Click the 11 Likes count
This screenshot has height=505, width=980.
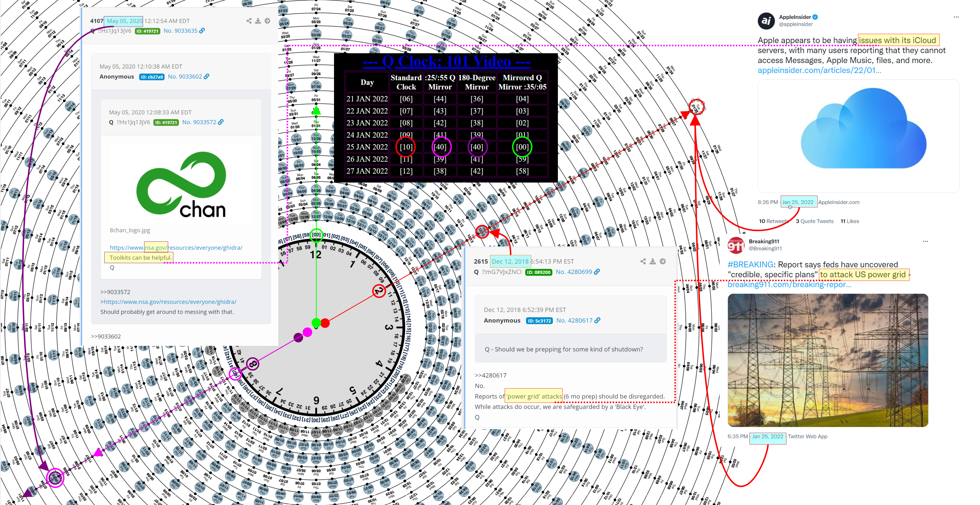(x=850, y=221)
